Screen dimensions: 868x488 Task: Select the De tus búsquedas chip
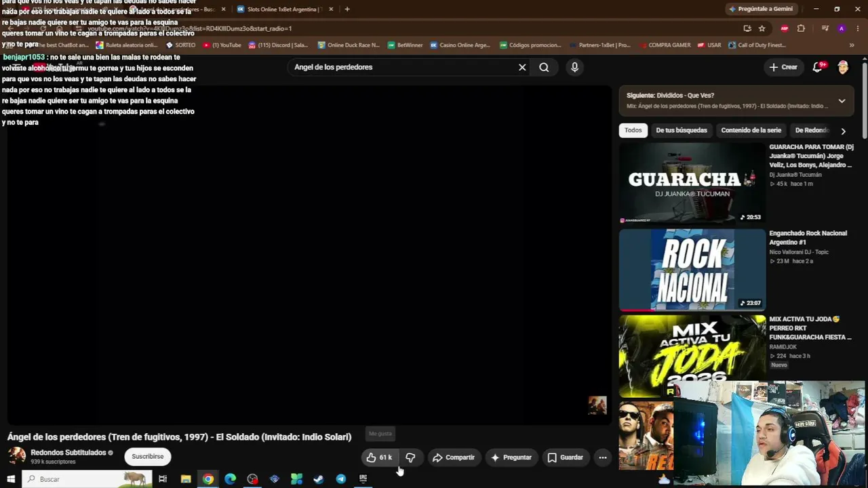pos(682,130)
